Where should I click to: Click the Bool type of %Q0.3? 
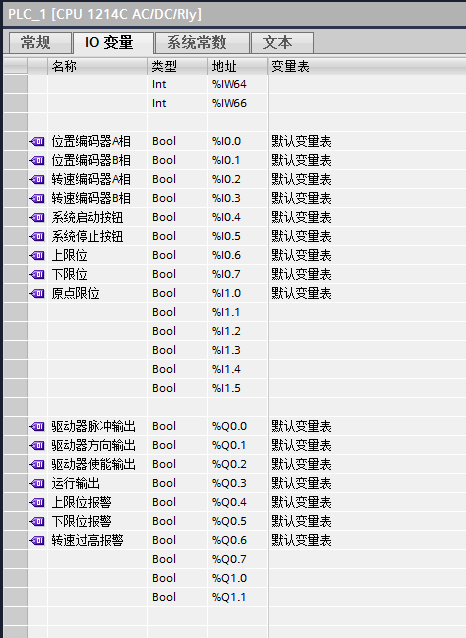tap(177, 483)
